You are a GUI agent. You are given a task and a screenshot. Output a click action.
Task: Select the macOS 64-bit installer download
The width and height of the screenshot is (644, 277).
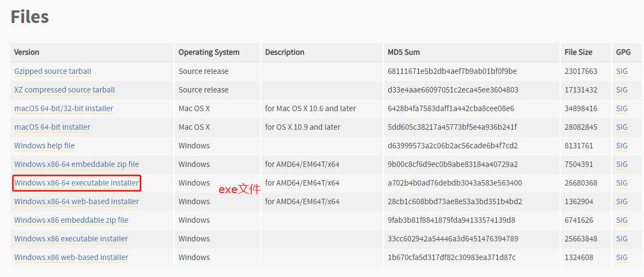click(x=52, y=127)
